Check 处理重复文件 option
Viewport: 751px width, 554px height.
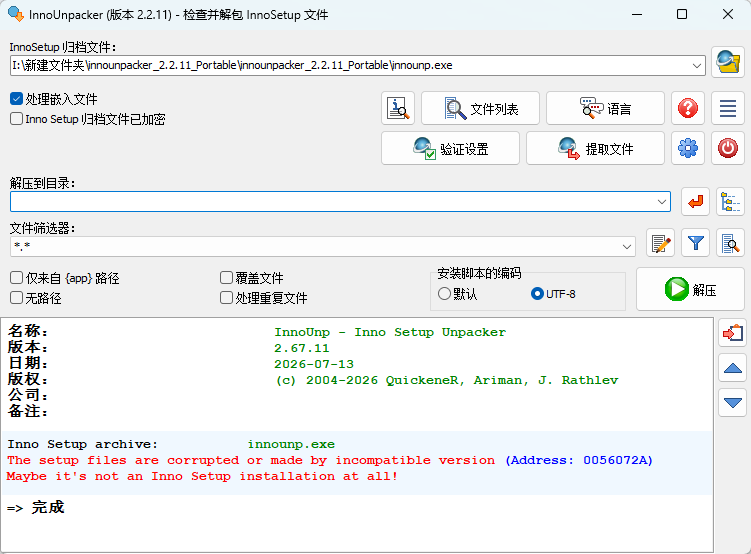click(x=226, y=298)
